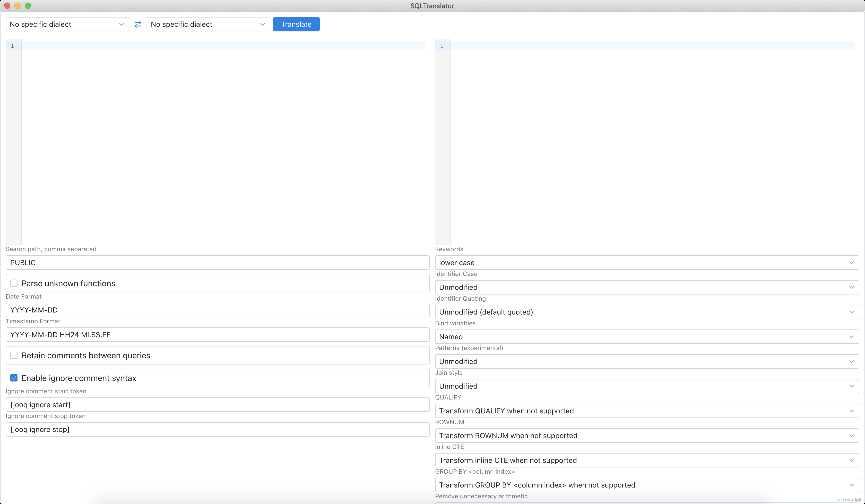Viewport: 865px width, 504px height.
Task: Open the inline CTE transform dropdown
Action: point(647,460)
